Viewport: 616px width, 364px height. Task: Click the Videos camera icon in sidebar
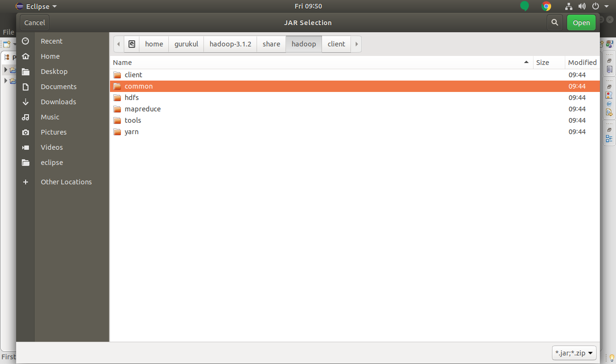[26, 147]
